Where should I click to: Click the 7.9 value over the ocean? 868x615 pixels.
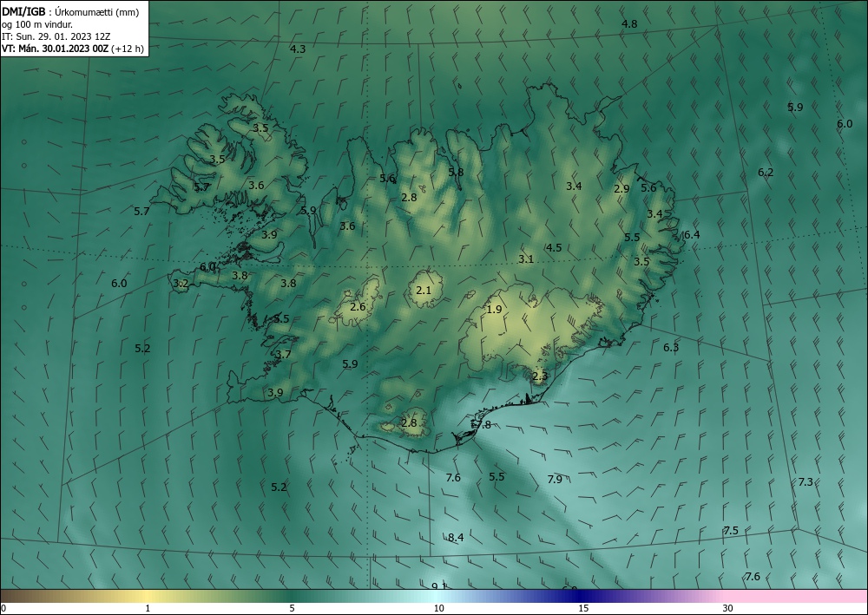pyautogui.click(x=555, y=480)
